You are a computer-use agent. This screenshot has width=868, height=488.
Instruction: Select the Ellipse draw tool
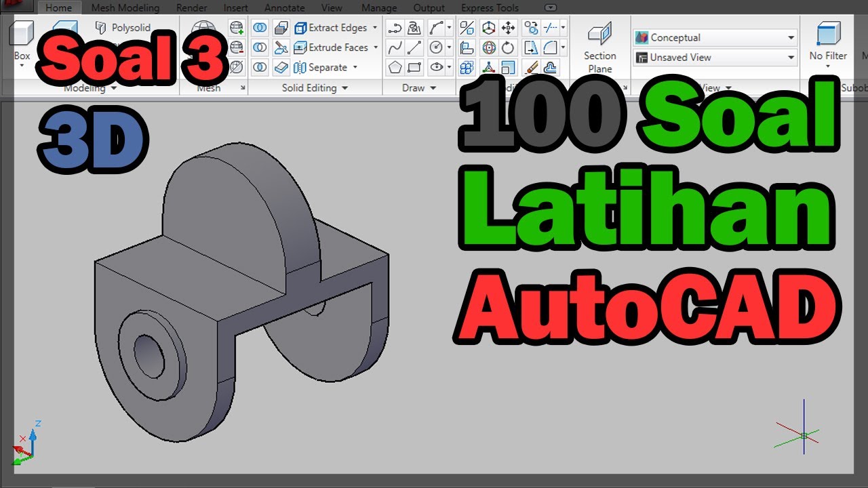pyautogui.click(x=437, y=67)
